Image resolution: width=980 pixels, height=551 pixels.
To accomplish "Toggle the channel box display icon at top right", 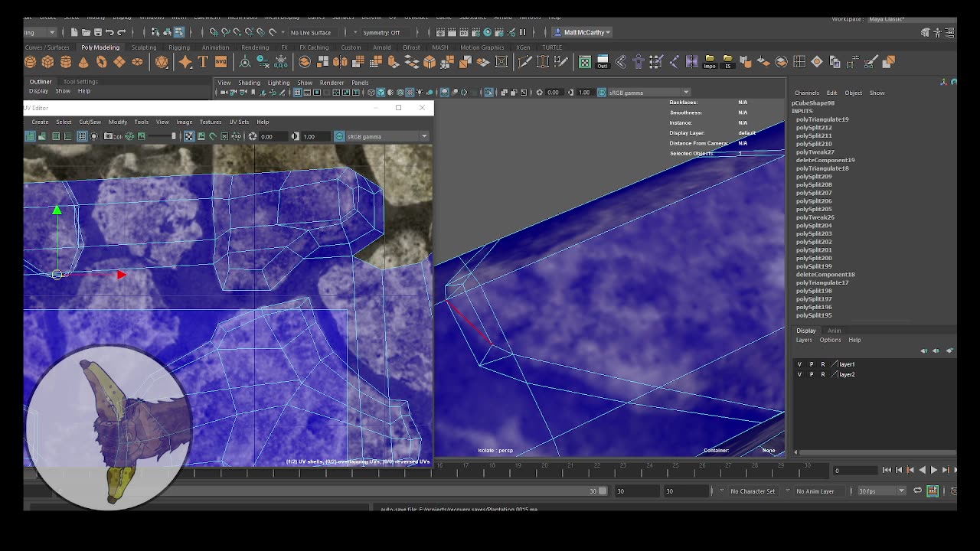I will 950,32.
